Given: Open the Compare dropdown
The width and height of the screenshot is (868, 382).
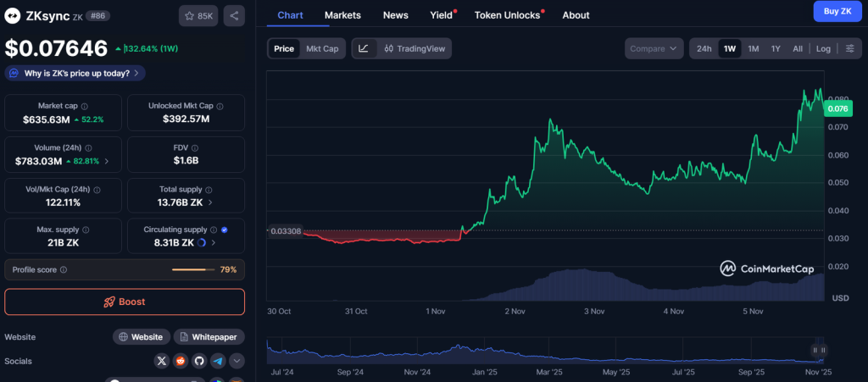Looking at the screenshot, I should 654,48.
